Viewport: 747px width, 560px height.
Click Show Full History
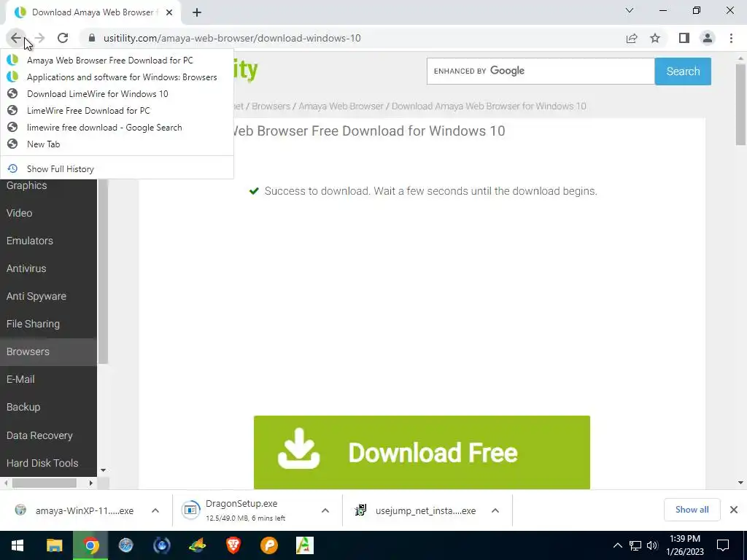pos(117,169)
